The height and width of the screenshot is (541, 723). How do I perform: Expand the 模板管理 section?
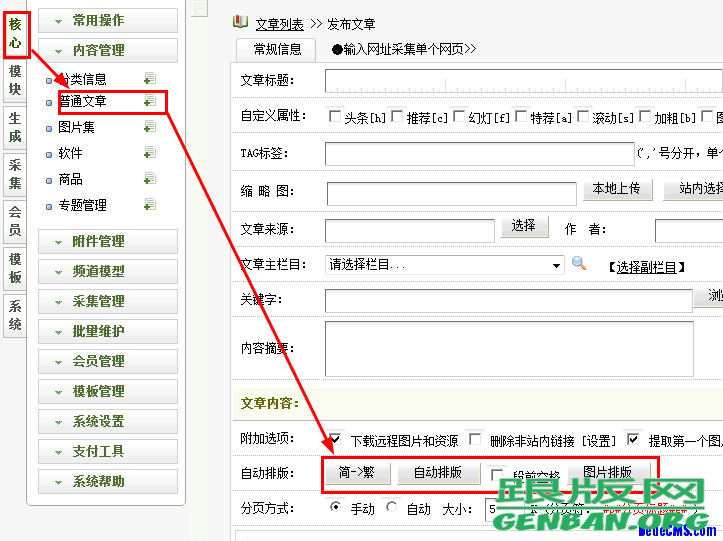pyautogui.click(x=107, y=391)
